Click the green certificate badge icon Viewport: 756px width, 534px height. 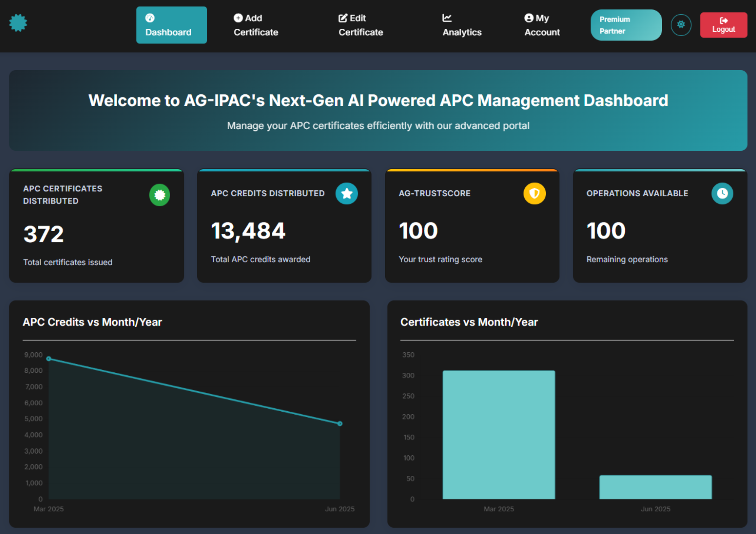coord(160,195)
